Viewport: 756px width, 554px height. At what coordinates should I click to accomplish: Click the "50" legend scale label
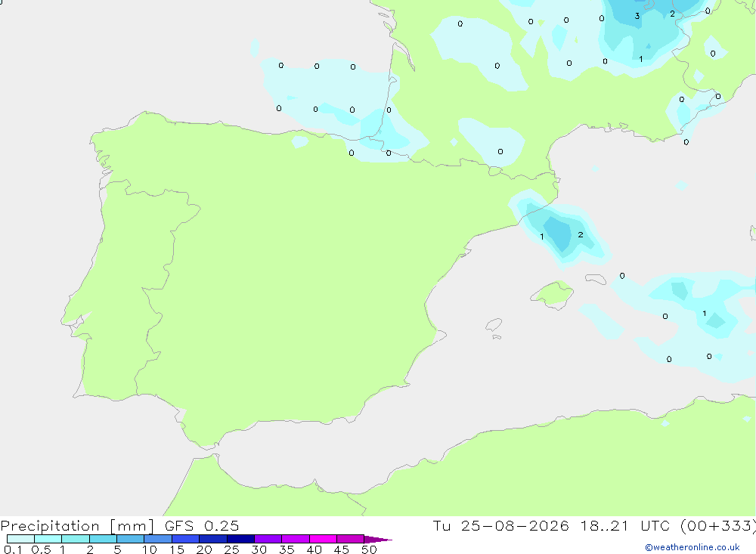coord(369,549)
